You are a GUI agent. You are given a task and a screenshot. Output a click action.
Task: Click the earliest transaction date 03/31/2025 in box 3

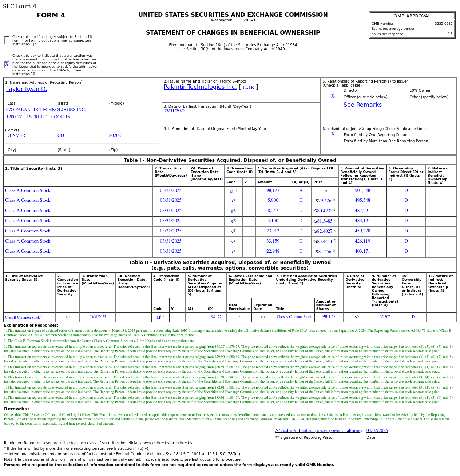174,111
